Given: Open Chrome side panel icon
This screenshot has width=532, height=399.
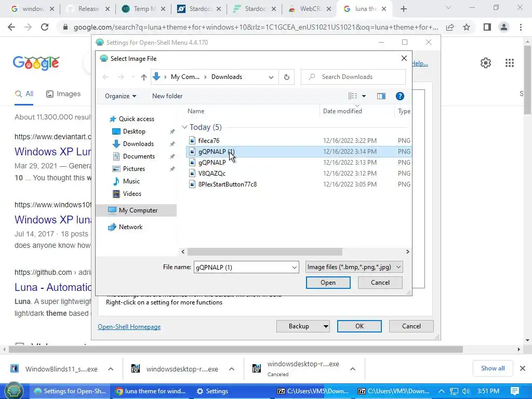Looking at the screenshot, I should click(x=487, y=27).
